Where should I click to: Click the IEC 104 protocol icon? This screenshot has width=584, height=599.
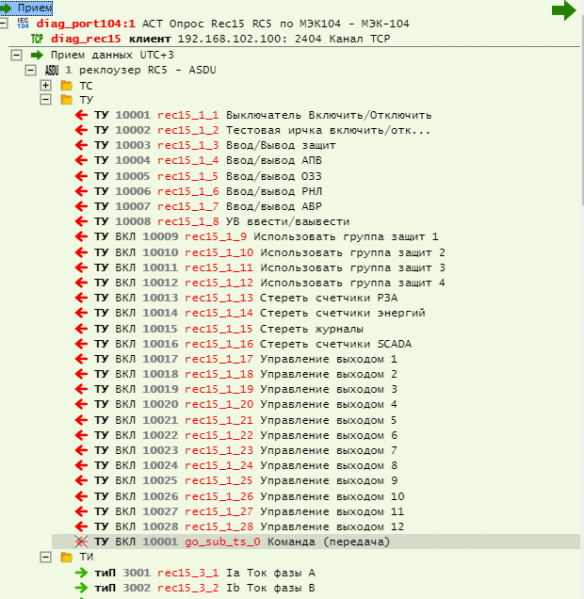pyautogui.click(x=23, y=23)
